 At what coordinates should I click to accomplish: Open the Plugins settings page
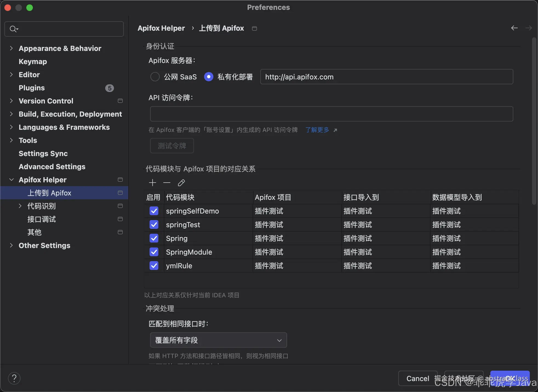32,88
